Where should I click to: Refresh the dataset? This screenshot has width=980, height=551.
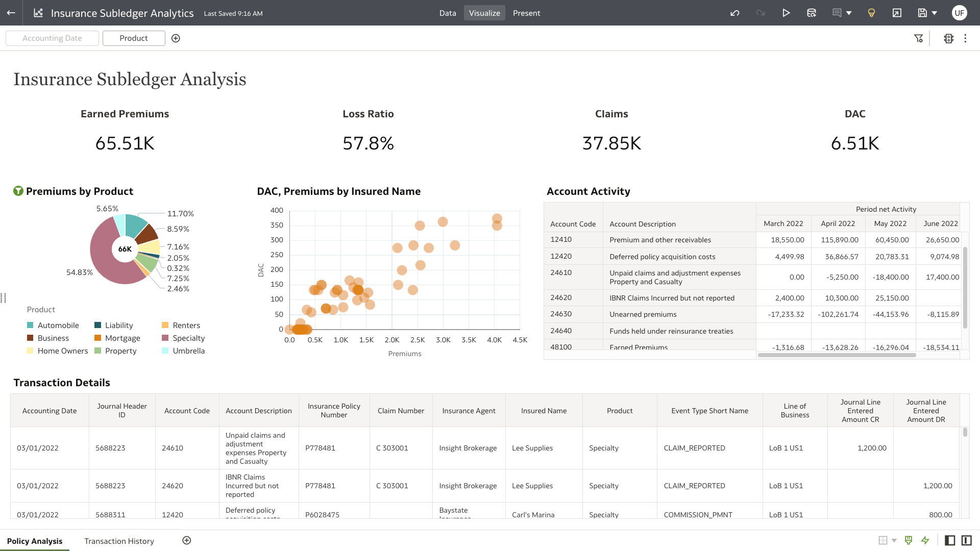coord(811,13)
